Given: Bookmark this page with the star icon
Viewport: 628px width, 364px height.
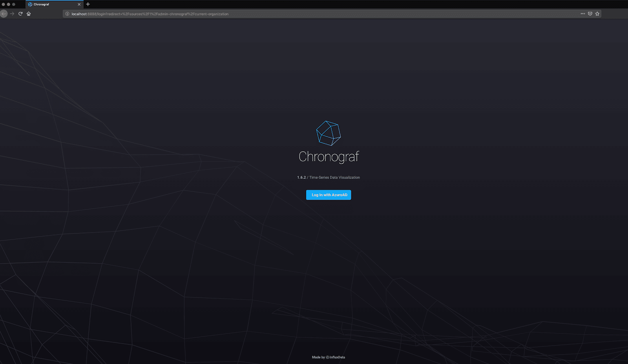Looking at the screenshot, I should (x=597, y=14).
